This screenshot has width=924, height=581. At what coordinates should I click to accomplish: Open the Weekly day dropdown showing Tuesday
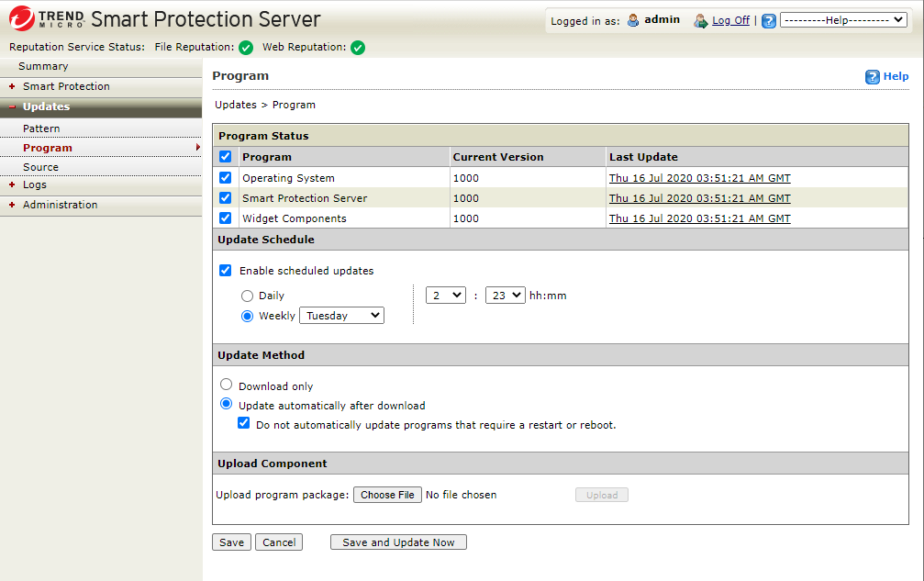click(x=341, y=316)
